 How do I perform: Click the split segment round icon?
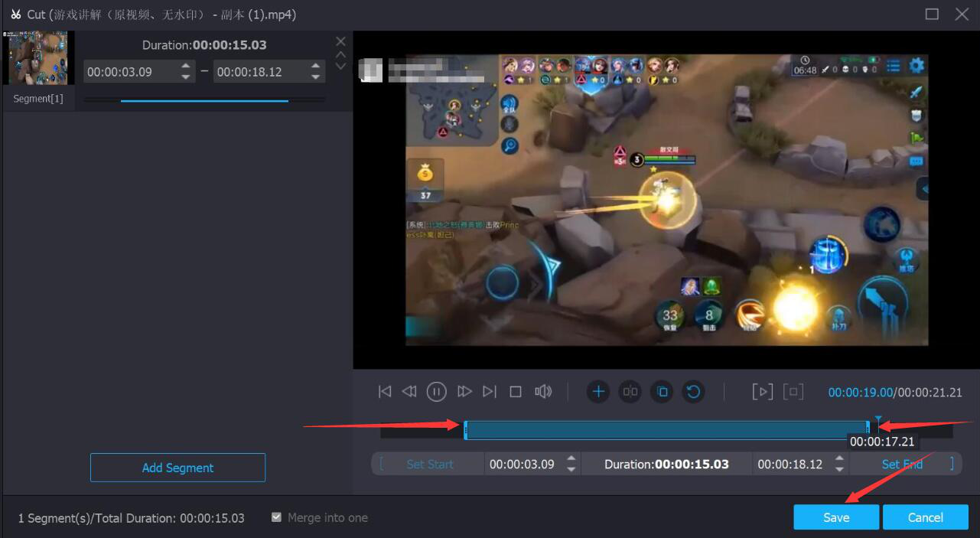click(630, 392)
